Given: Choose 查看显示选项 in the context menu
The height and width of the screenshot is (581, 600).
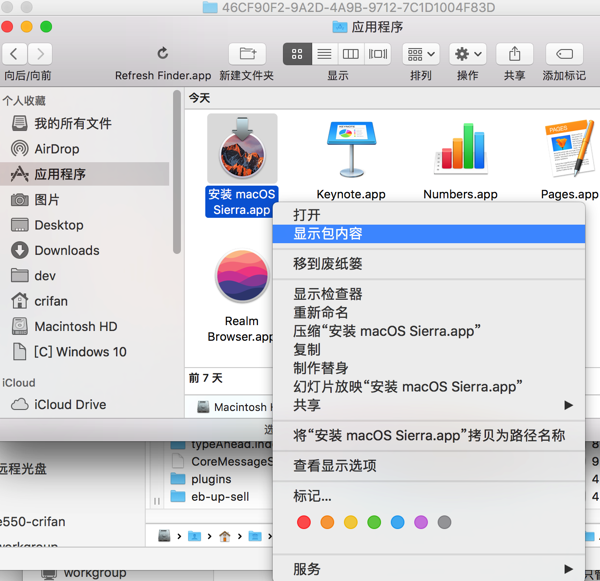Looking at the screenshot, I should pos(429,466).
